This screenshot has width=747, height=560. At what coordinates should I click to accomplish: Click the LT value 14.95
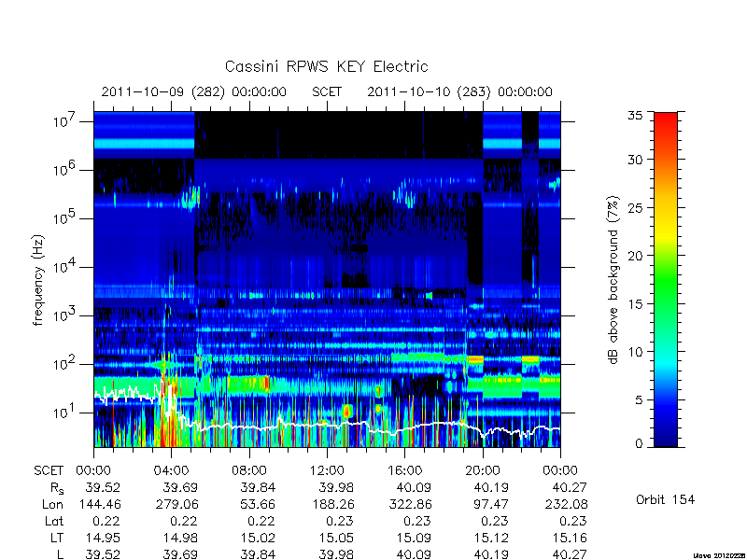pos(103,539)
